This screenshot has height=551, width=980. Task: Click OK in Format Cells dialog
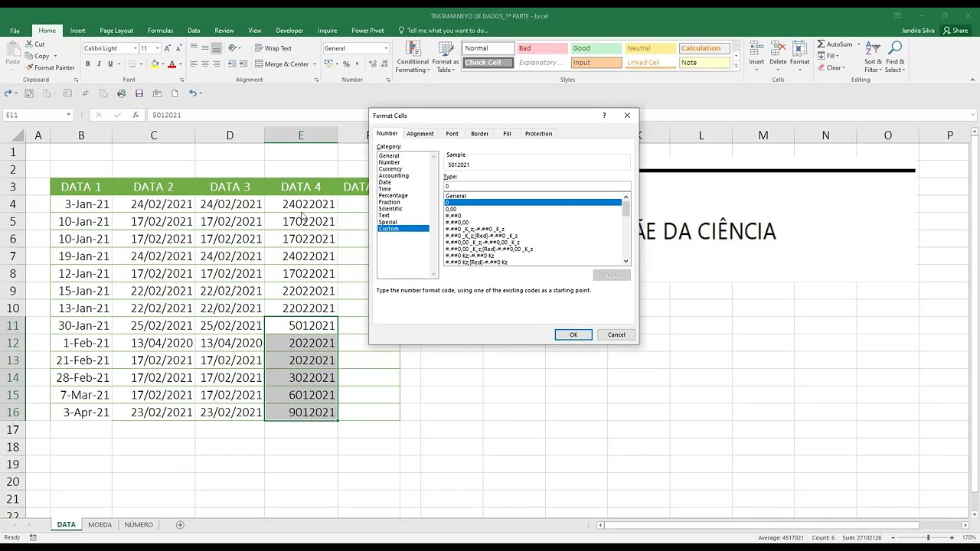pos(573,334)
